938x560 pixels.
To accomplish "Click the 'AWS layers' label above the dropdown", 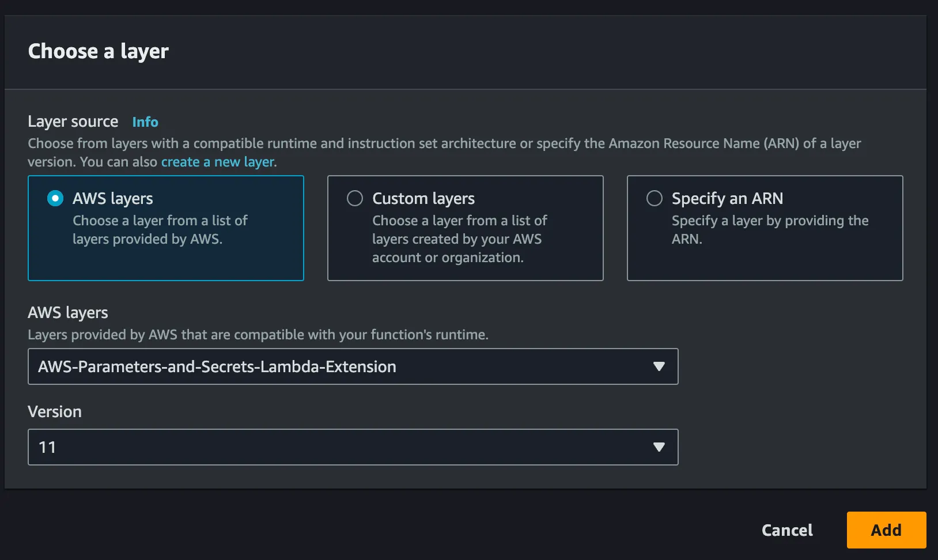I will [68, 312].
